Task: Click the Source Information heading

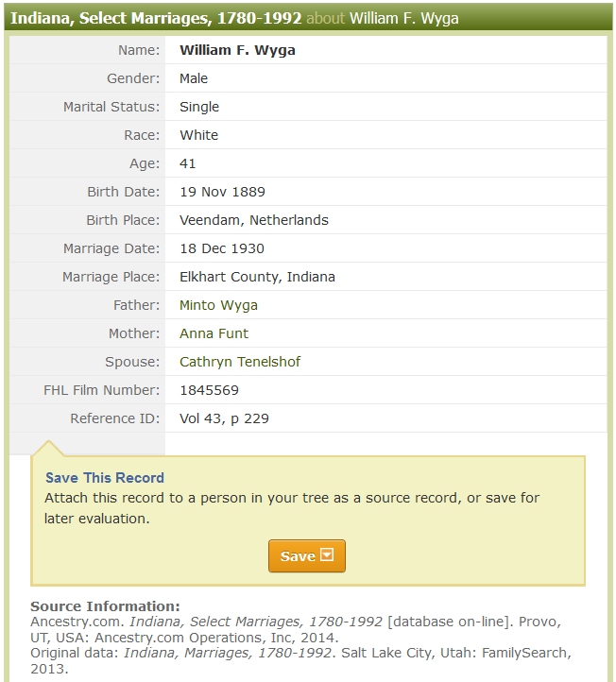Action: [x=105, y=606]
